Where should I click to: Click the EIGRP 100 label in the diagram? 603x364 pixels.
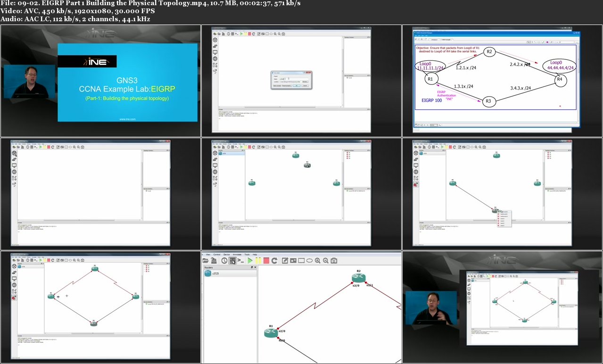(431, 100)
